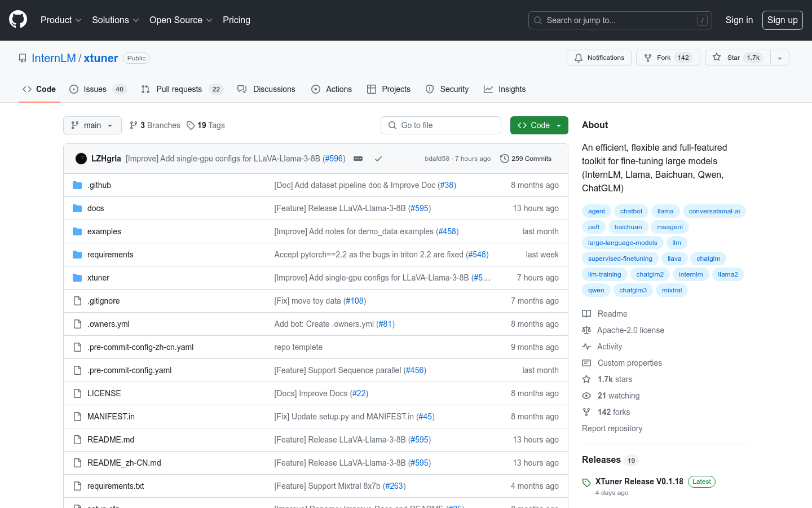Switch to the Actions tab

click(332, 89)
